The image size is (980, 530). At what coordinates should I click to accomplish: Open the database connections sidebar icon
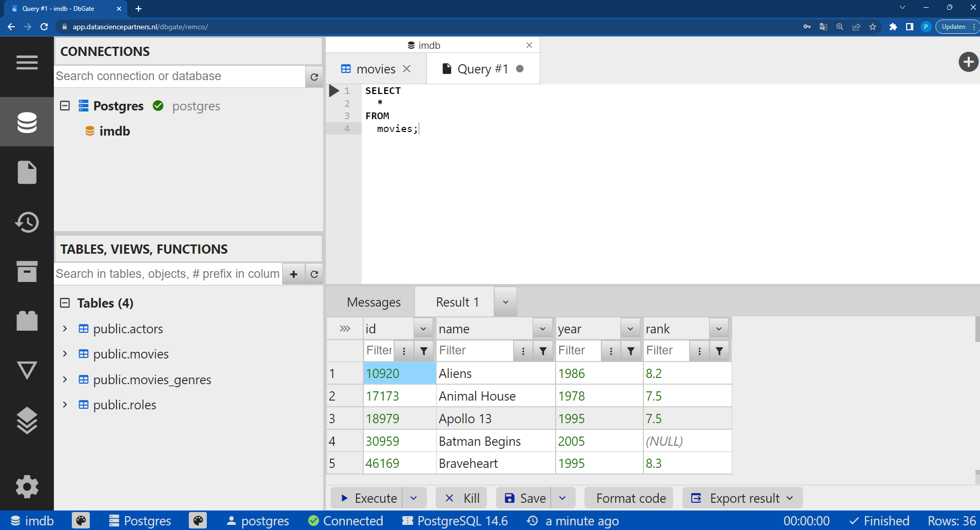point(27,122)
